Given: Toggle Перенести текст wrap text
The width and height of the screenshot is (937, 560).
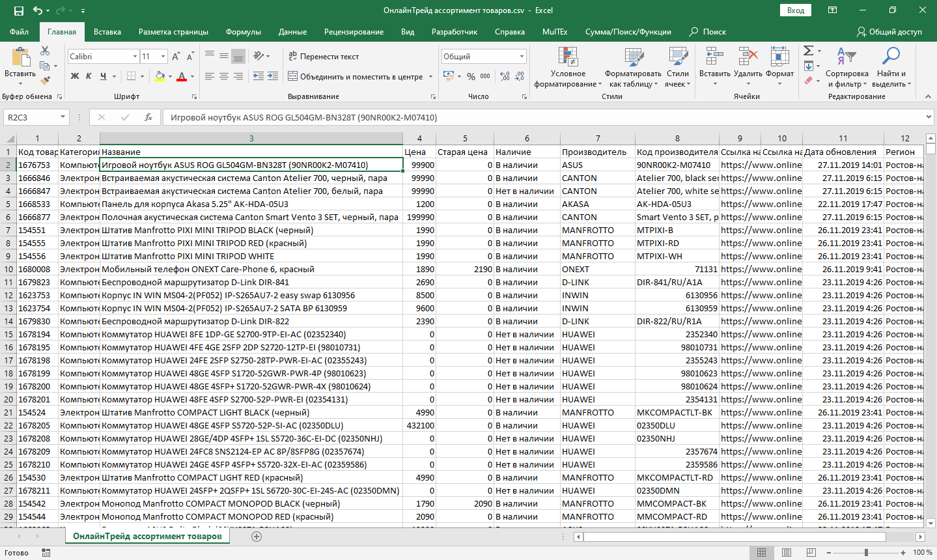Looking at the screenshot, I should tap(324, 57).
